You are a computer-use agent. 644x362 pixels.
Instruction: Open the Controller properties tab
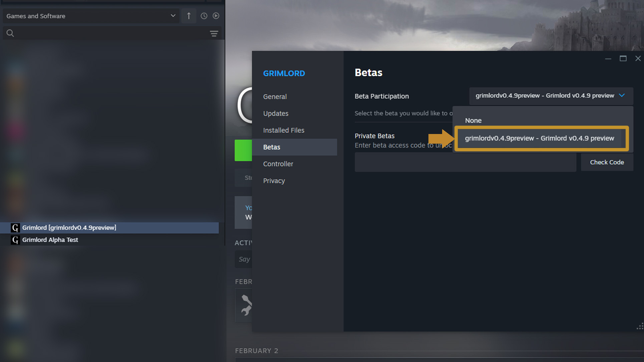point(278,164)
